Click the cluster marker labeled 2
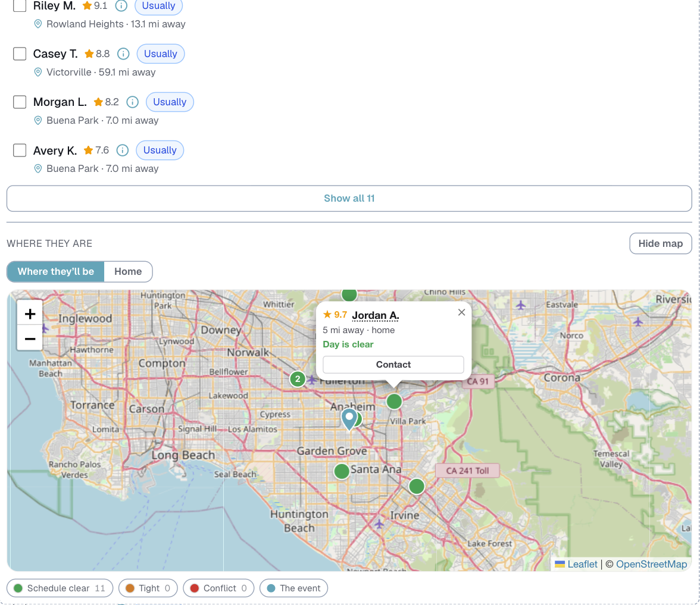Viewport: 700px width, 605px height. pyautogui.click(x=298, y=379)
